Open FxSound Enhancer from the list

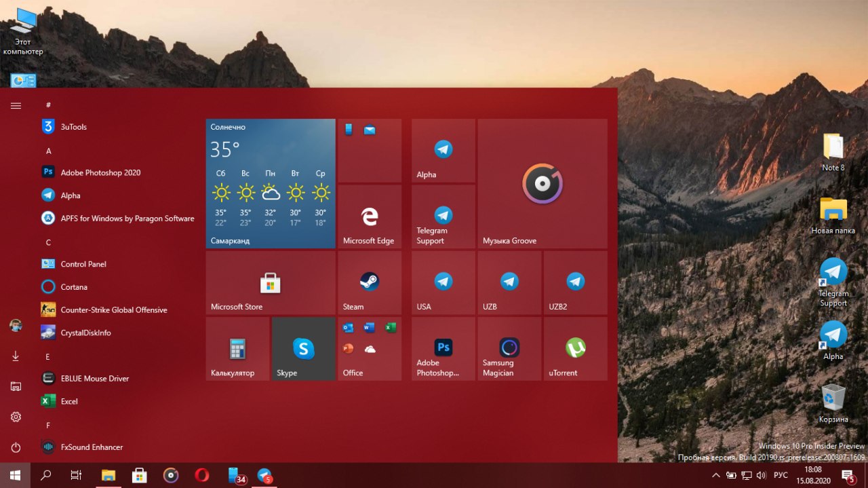(119, 447)
